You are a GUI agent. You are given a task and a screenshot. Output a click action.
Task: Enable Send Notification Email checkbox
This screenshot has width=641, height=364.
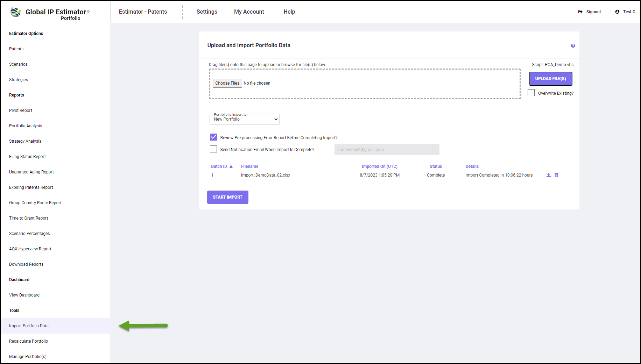coord(213,149)
